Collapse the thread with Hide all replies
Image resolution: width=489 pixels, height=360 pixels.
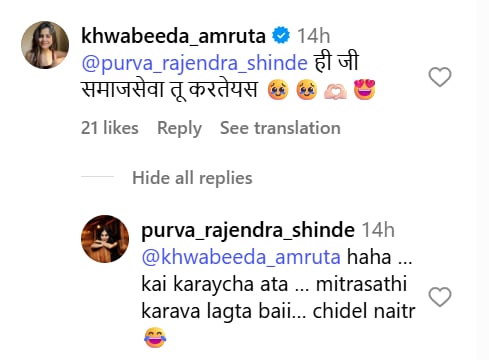coord(192,178)
